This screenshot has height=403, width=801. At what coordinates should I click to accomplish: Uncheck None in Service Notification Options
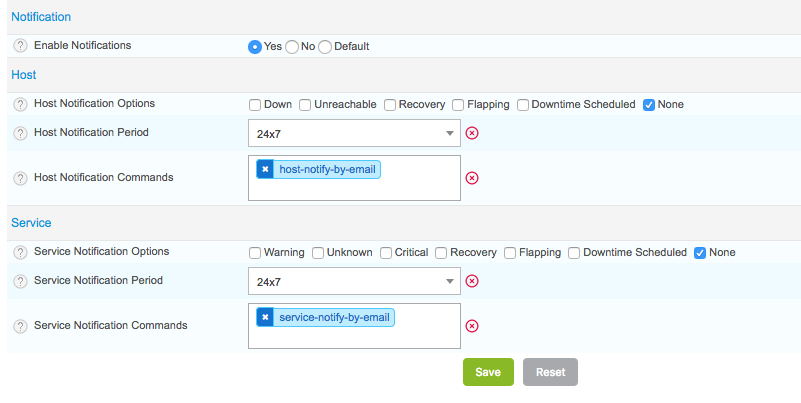pyautogui.click(x=700, y=253)
